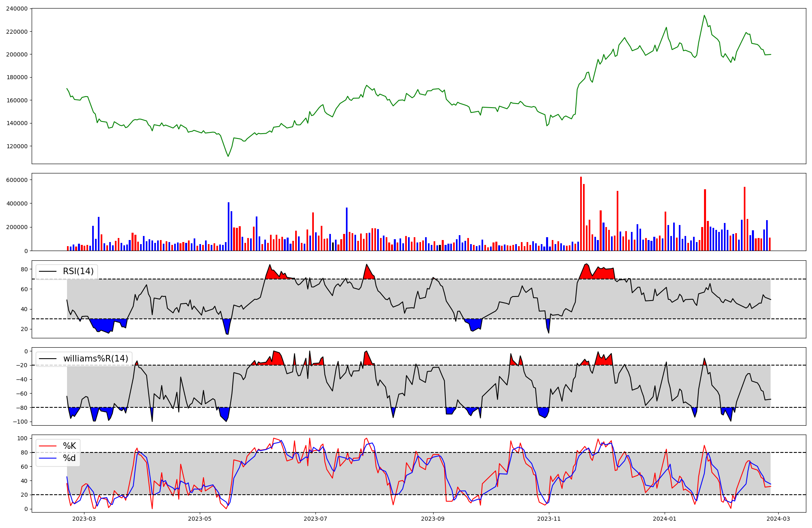812x528 pixels.
Task: Click the blue line sample beside %d
Action: tap(47, 459)
